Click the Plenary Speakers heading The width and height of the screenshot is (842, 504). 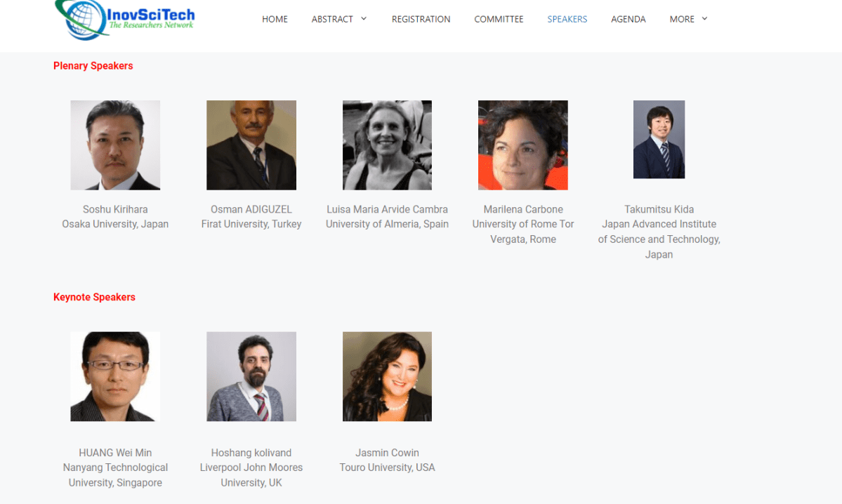pyautogui.click(x=93, y=66)
